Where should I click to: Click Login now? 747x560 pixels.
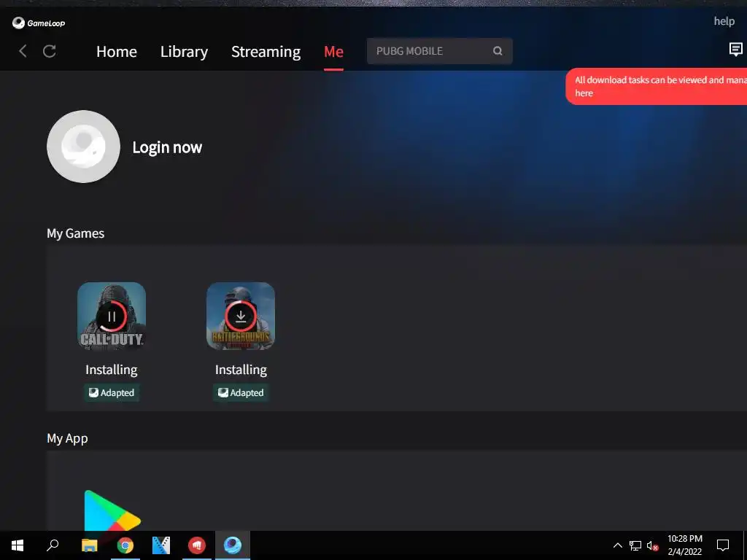tap(167, 147)
